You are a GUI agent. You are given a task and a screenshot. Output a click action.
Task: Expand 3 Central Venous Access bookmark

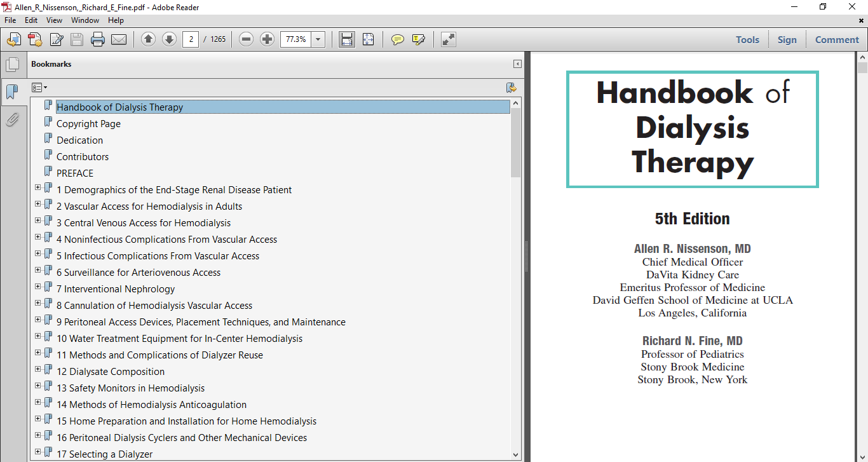pos(37,221)
